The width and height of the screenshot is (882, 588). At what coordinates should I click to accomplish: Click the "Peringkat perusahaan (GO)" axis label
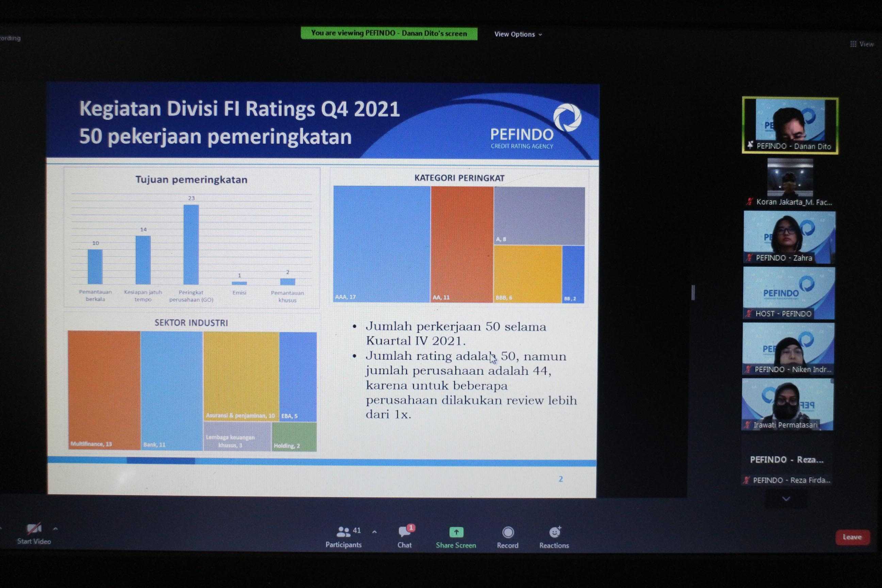191,296
